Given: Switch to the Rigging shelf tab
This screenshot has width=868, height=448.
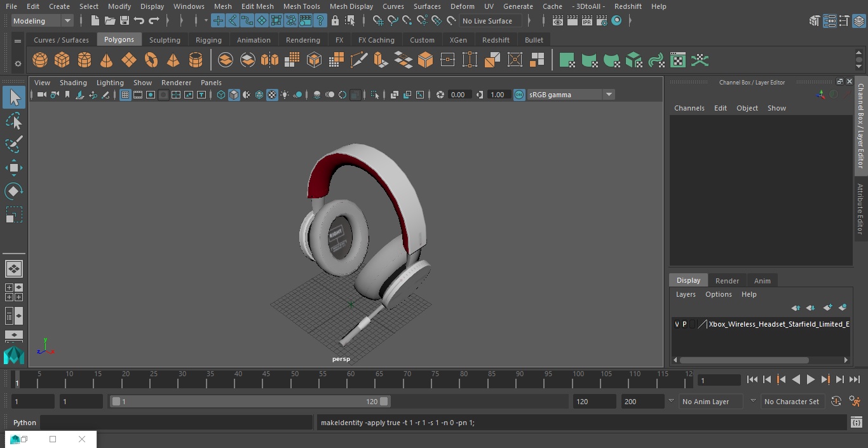Looking at the screenshot, I should pos(208,40).
